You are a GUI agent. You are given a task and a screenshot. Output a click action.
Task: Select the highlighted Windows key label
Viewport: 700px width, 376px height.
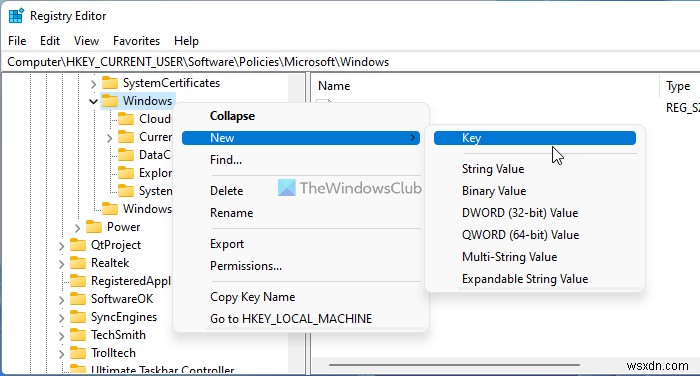click(x=147, y=101)
